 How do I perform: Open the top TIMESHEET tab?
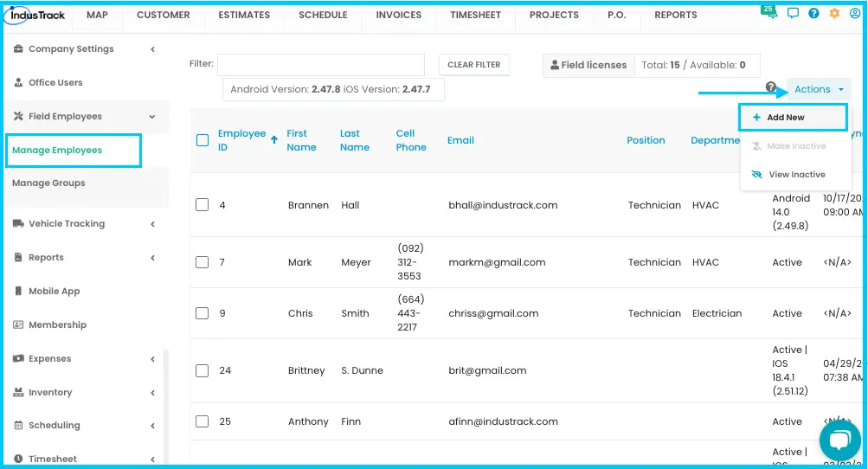coord(475,15)
